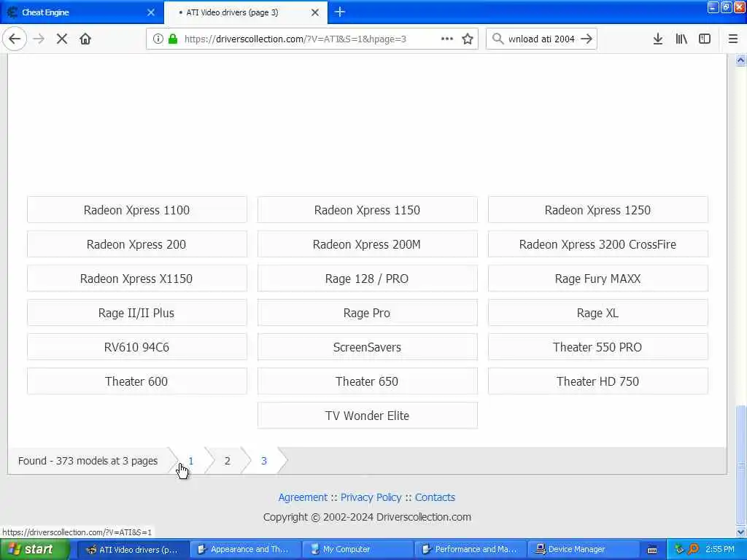Open a new browser tab

pos(340,12)
